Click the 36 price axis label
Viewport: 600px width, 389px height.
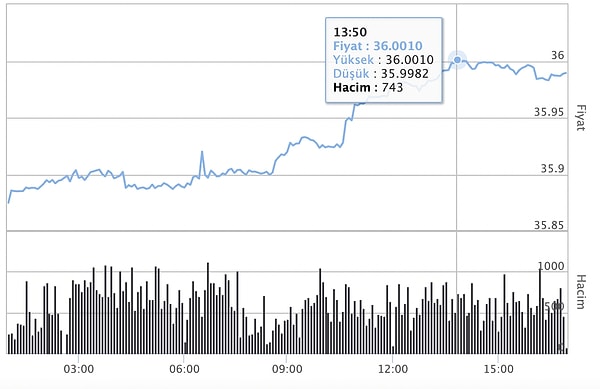[558, 55]
